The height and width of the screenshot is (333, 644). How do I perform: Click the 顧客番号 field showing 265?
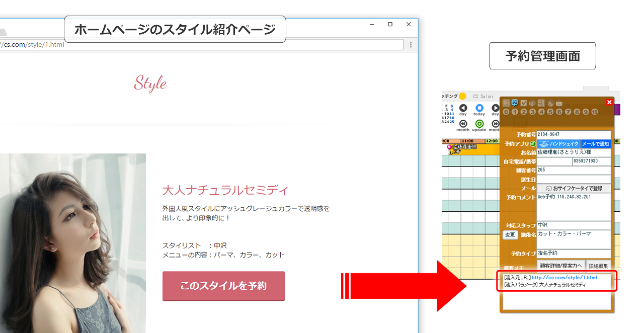coord(574,171)
